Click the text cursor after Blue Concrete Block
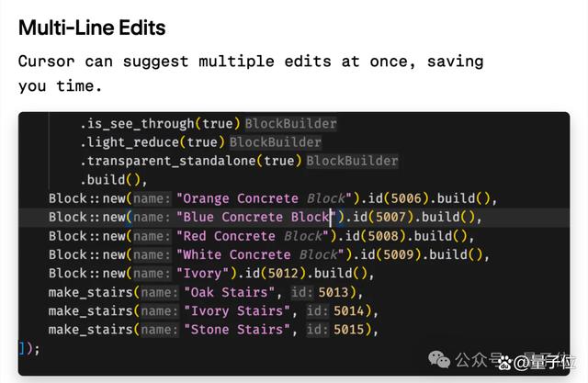This screenshot has height=383, width=588. (331, 217)
